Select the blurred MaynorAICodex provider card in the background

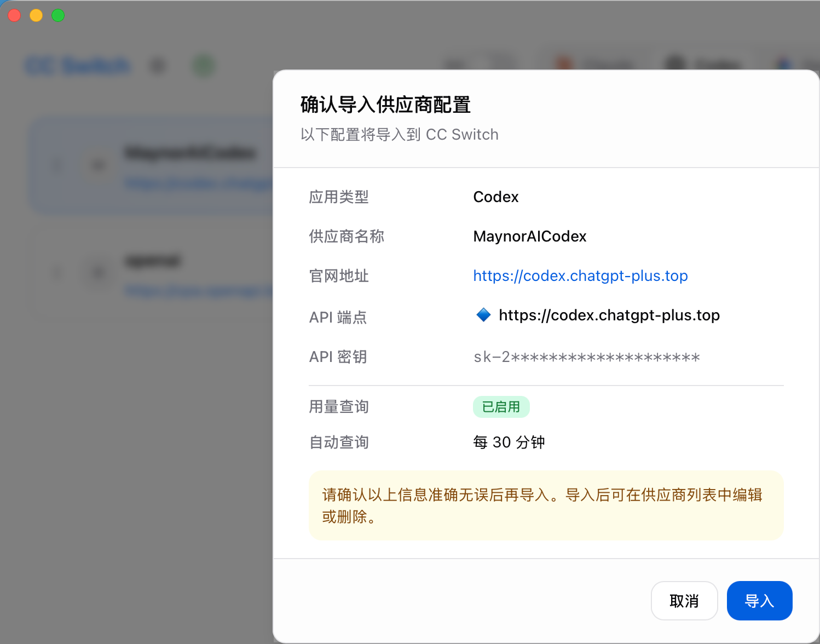pyautogui.click(x=151, y=166)
